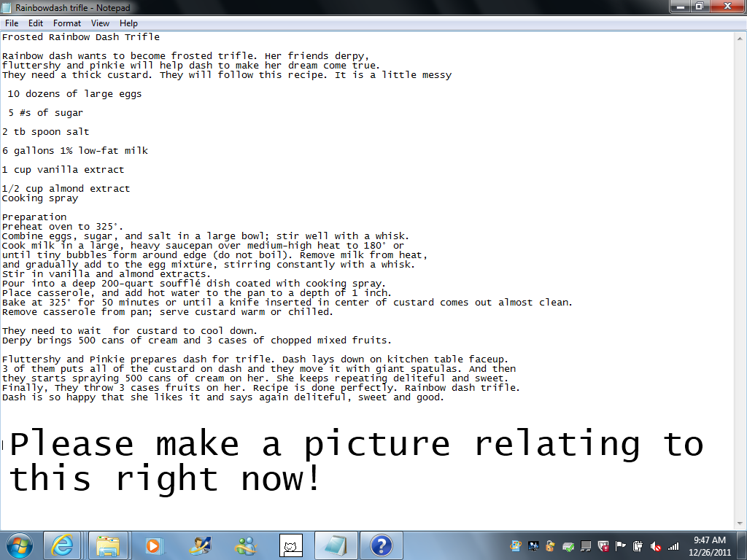
Task: Click the scrollbar up arrow
Action: [x=740, y=39]
